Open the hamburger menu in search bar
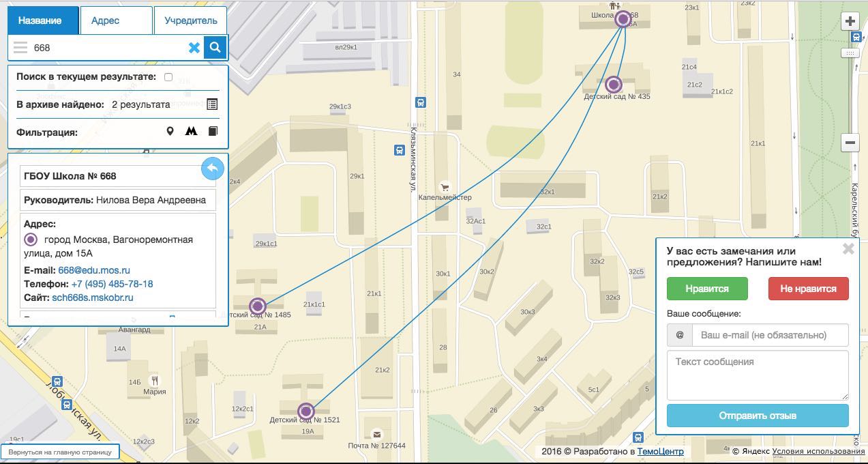Image resolution: width=868 pixels, height=464 pixels. click(x=20, y=48)
